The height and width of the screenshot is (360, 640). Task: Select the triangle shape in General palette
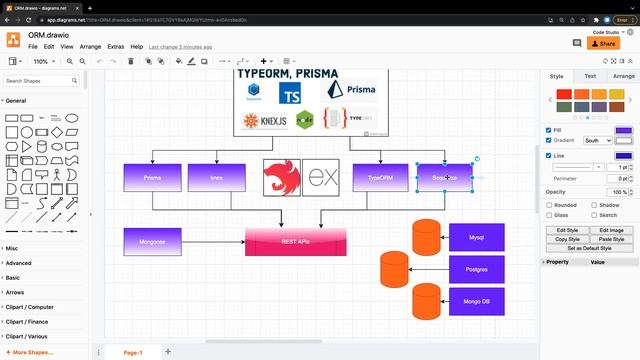(x=27, y=147)
